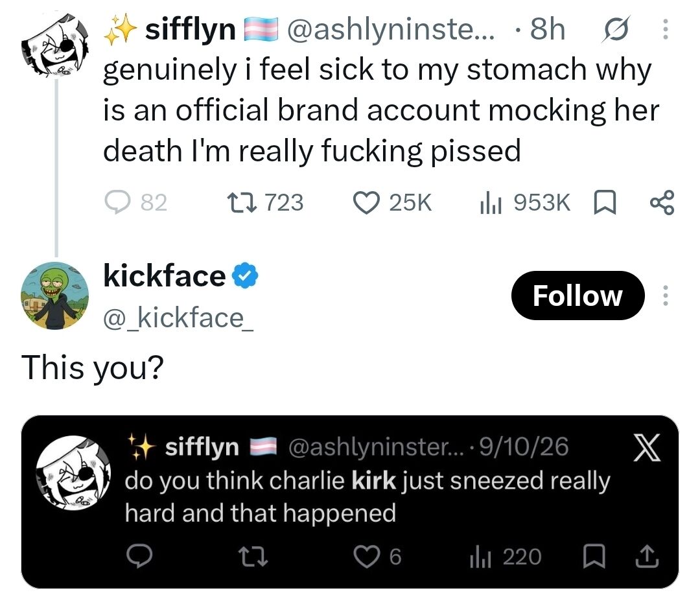Image resolution: width=700 pixels, height=604 pixels.
Task: Open more options menu on sifflyn's tweet
Action: pyautogui.click(x=665, y=29)
